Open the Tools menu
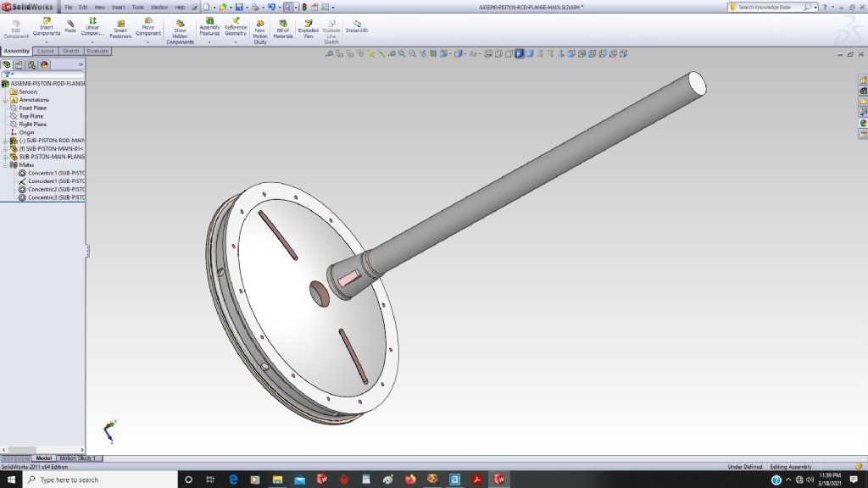This screenshot has width=868, height=488. click(x=138, y=7)
